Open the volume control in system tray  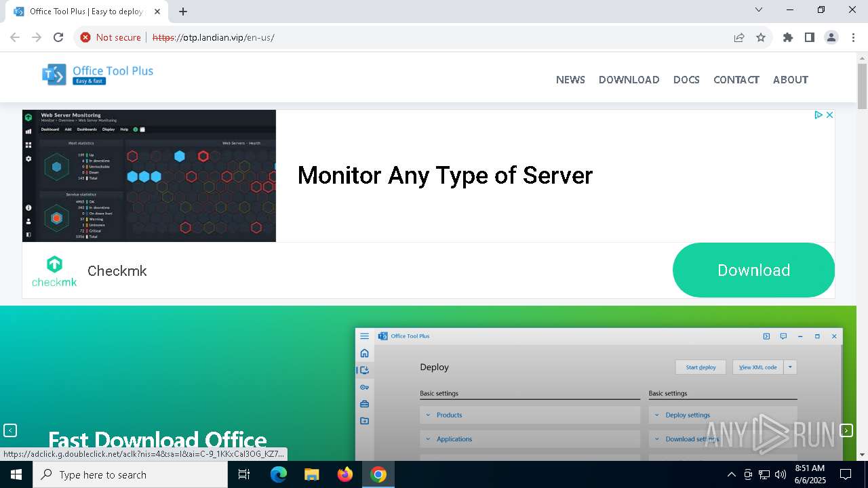(x=781, y=474)
